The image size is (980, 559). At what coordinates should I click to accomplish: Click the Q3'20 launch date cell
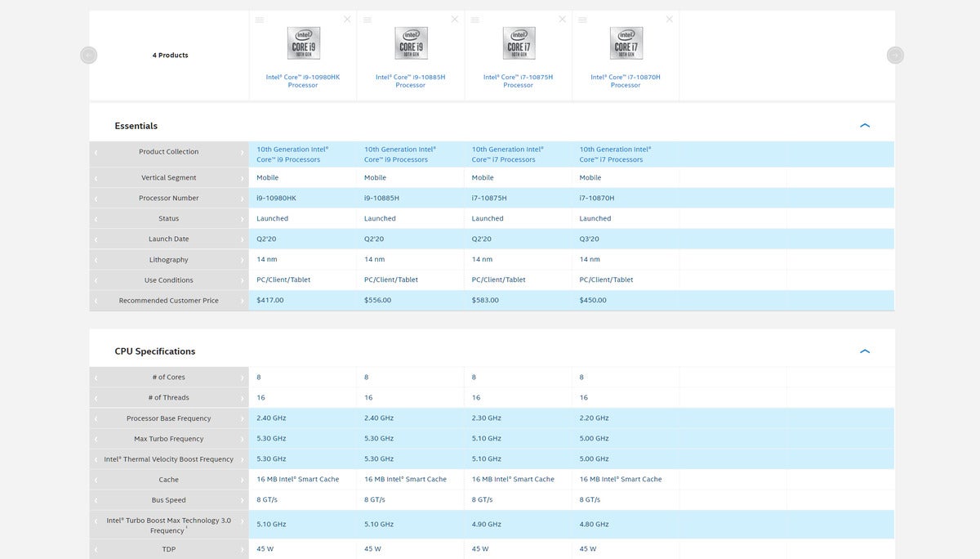click(590, 239)
